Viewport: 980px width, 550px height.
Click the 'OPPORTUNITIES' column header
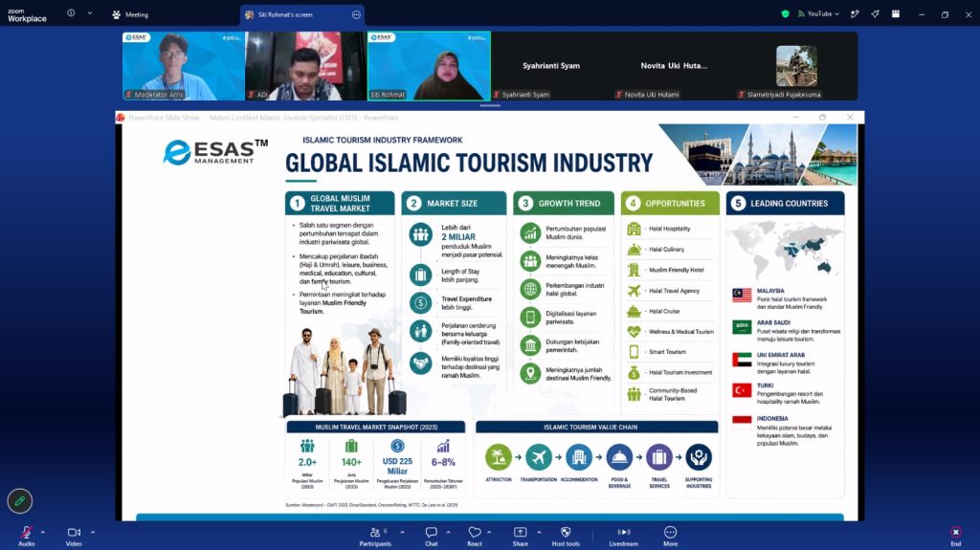click(x=670, y=203)
